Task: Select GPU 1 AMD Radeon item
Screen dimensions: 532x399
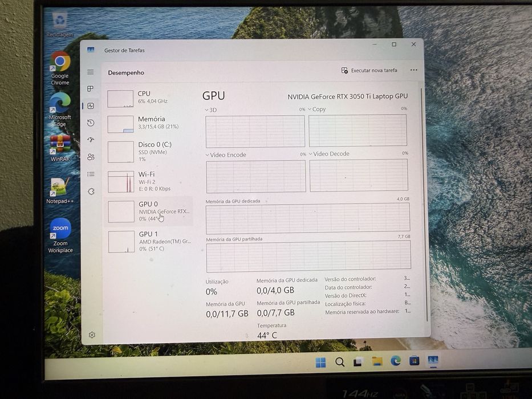Action: click(149, 241)
